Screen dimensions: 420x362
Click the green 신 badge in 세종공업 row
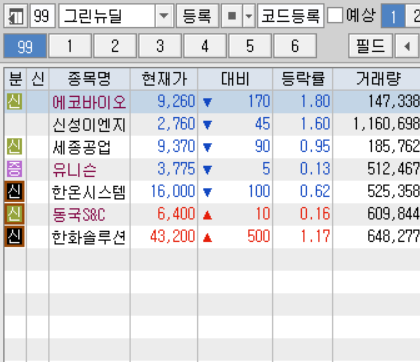(x=15, y=146)
